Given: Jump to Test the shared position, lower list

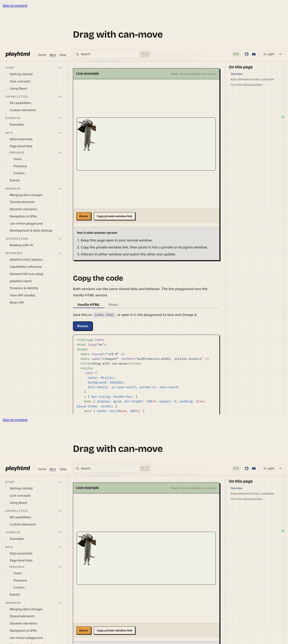Looking at the screenshot, I should tap(247, 499).
